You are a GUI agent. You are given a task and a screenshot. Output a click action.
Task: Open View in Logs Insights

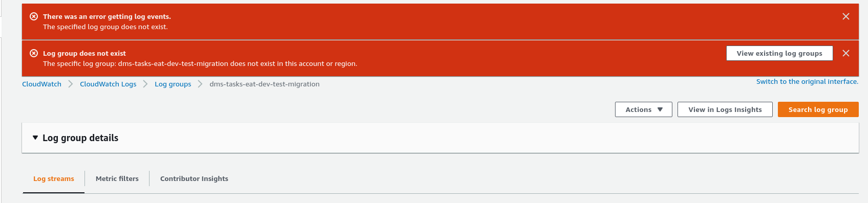click(725, 109)
